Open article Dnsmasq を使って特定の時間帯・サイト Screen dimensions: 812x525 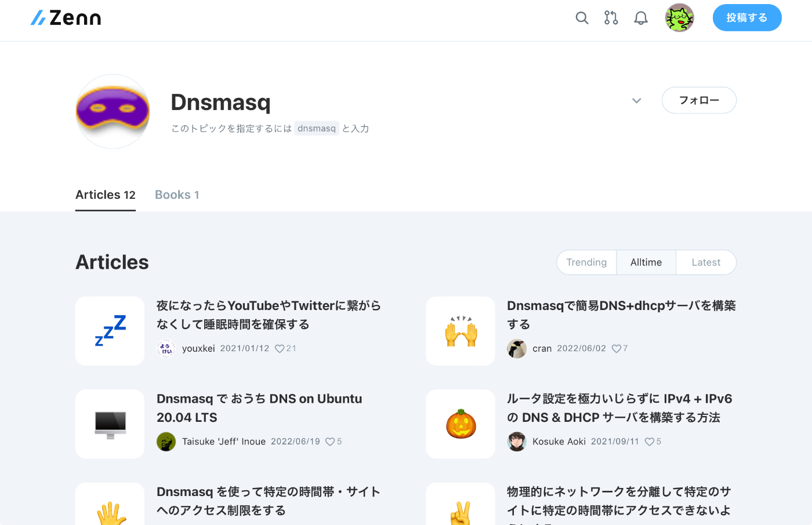(269, 501)
